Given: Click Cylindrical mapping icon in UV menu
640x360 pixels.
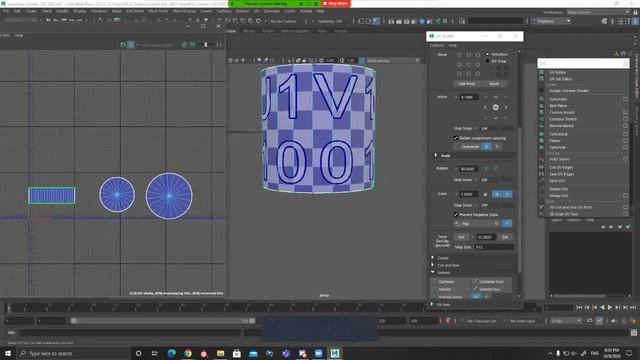Looking at the screenshot, I should [542, 134].
